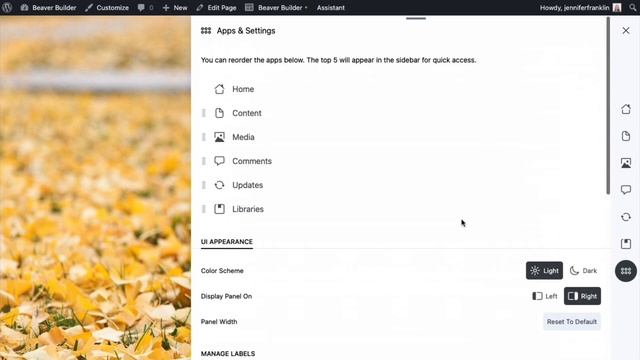Viewport: 640px width, 360px height.
Task: Click the Home icon in the apps list
Action: pos(219,89)
